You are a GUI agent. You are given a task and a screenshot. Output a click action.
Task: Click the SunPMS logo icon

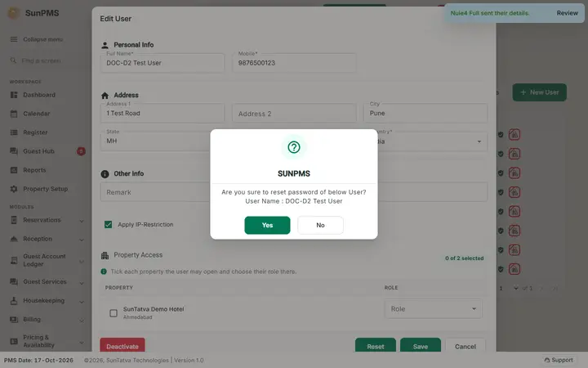pyautogui.click(x=14, y=13)
